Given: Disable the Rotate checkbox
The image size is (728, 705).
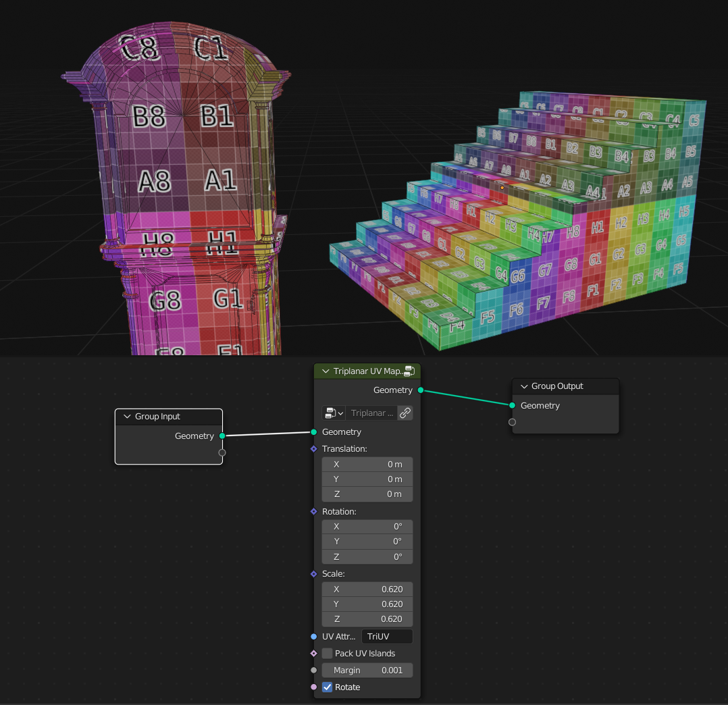Looking at the screenshot, I should [328, 687].
